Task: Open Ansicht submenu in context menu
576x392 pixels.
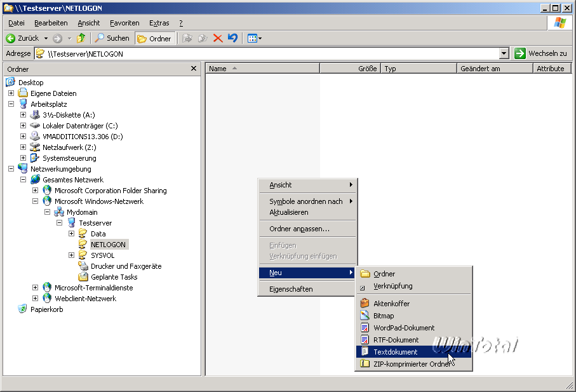Action: [307, 185]
